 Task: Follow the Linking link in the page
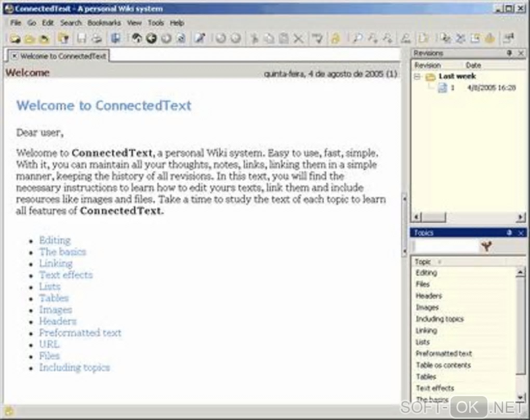(x=56, y=263)
